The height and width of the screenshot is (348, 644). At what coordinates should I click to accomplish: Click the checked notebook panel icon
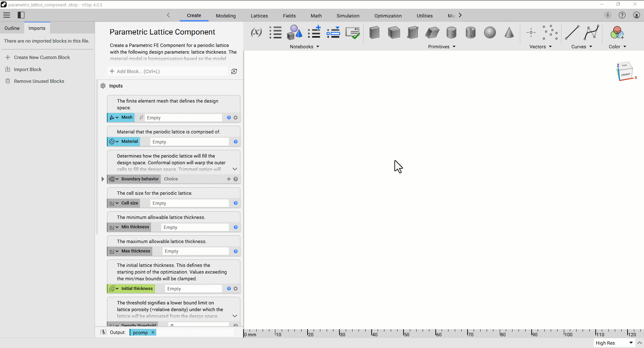pyautogui.click(x=353, y=33)
